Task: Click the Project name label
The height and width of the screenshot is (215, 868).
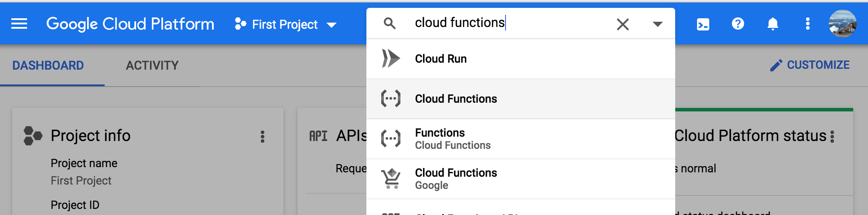Action: (84, 163)
